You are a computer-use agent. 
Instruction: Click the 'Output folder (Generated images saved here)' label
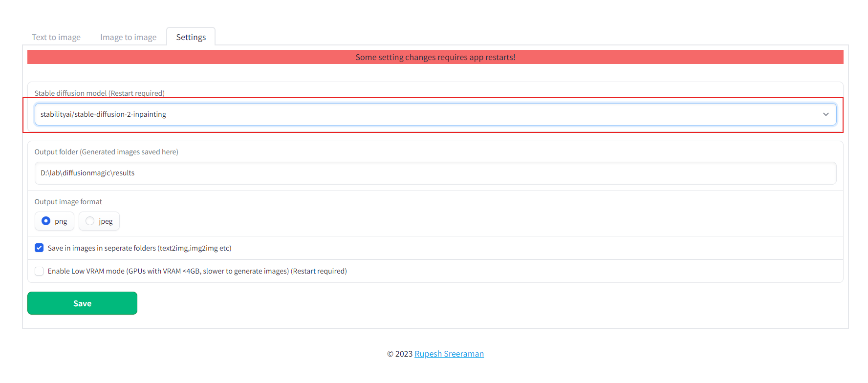(107, 152)
